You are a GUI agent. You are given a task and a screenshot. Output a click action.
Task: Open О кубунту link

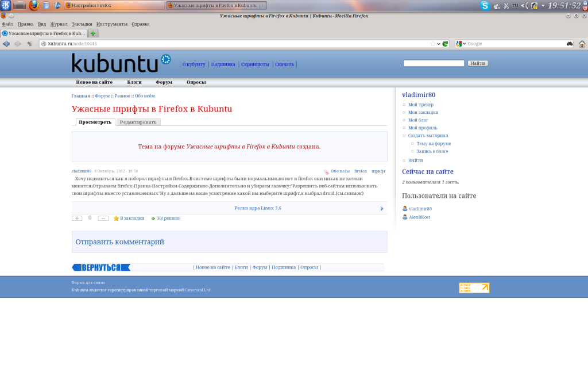tap(194, 64)
